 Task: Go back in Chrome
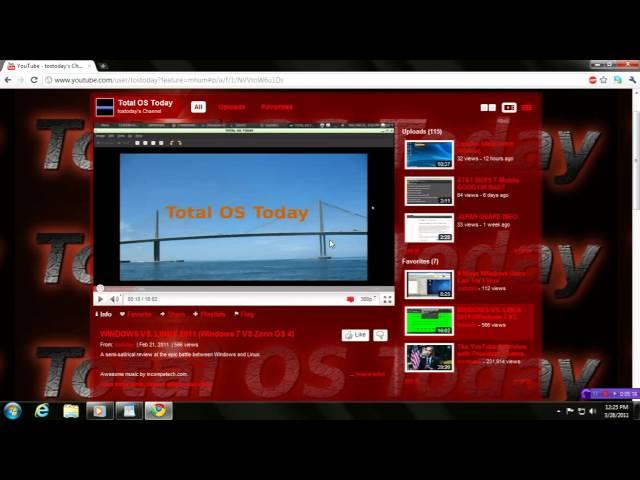point(8,80)
